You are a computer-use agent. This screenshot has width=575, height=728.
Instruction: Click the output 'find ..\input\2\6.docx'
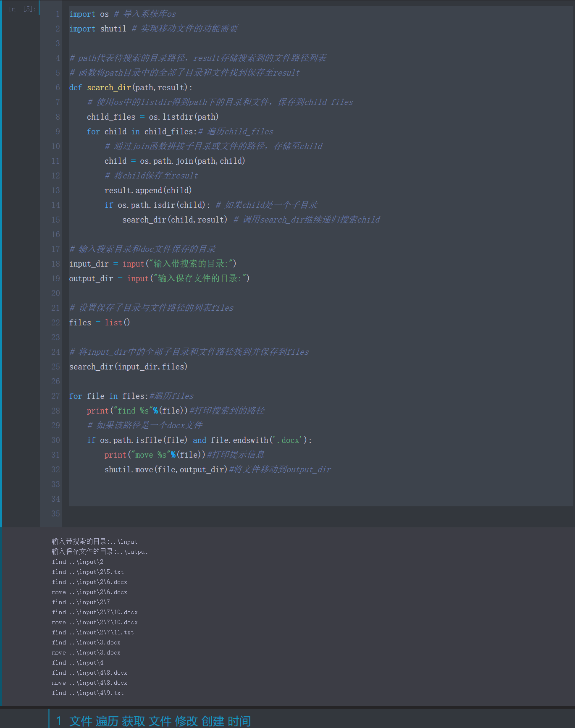click(89, 582)
